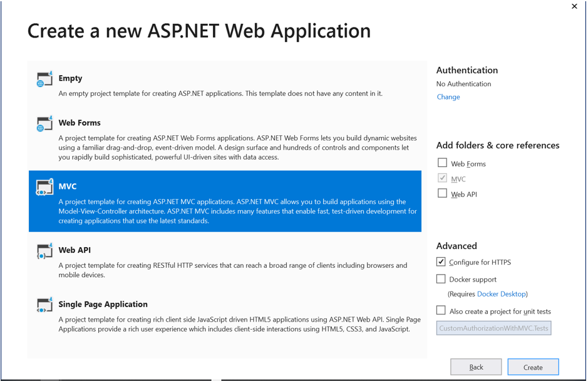Click the unit test project name field

pyautogui.click(x=493, y=328)
